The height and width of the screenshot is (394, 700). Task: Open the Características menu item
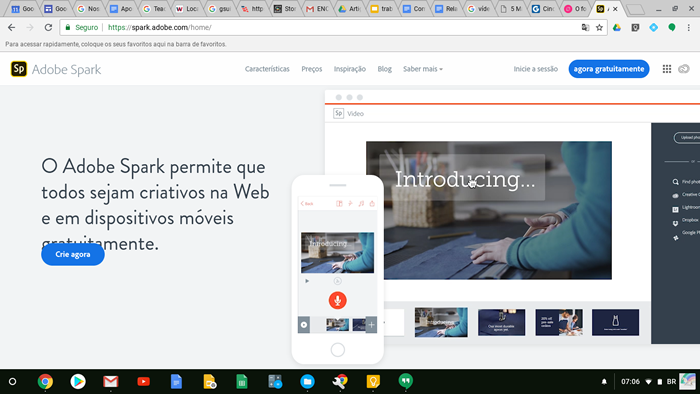pyautogui.click(x=267, y=69)
